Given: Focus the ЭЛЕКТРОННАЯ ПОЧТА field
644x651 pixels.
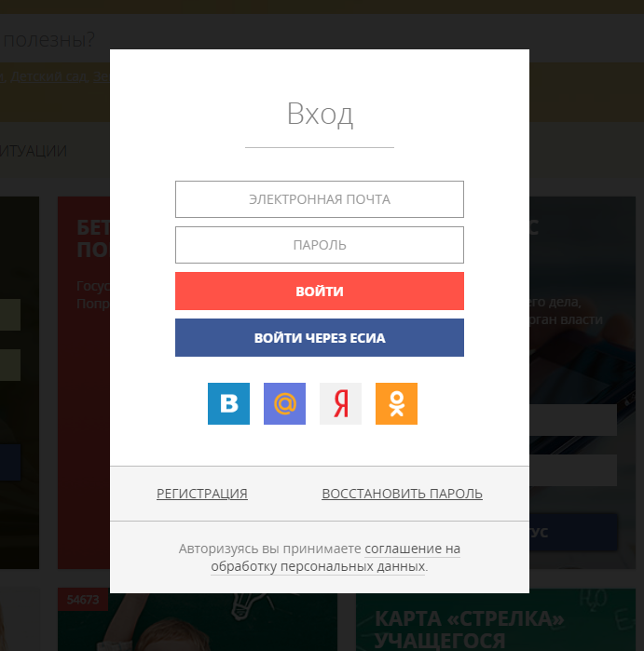Looking at the screenshot, I should pos(319,199).
